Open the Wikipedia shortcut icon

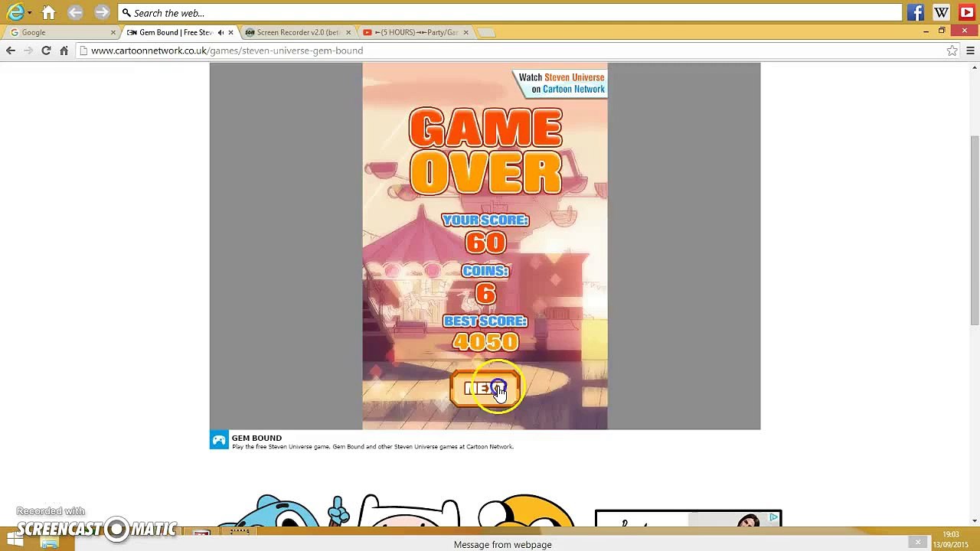pos(941,12)
